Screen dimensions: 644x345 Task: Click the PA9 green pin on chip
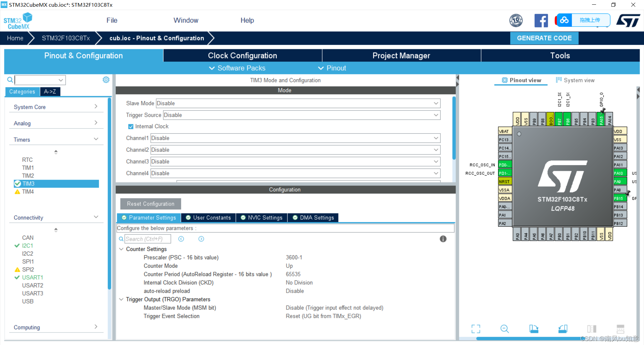tap(620, 182)
